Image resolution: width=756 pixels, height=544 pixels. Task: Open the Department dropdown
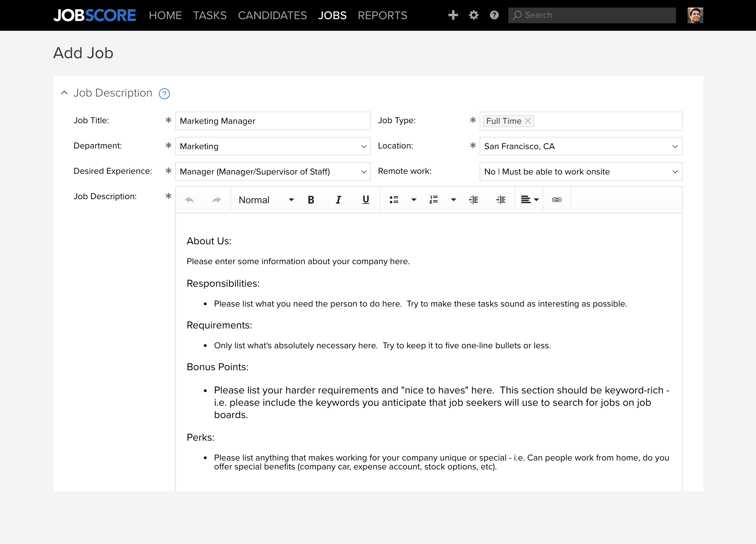[273, 146]
